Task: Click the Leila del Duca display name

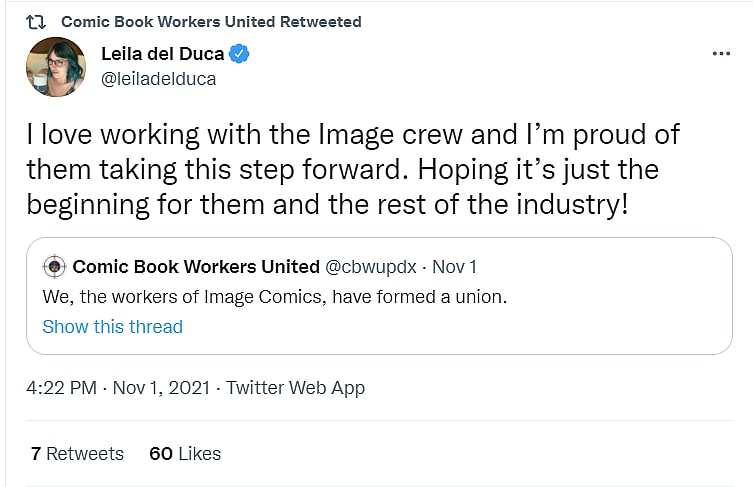Action: click(163, 54)
